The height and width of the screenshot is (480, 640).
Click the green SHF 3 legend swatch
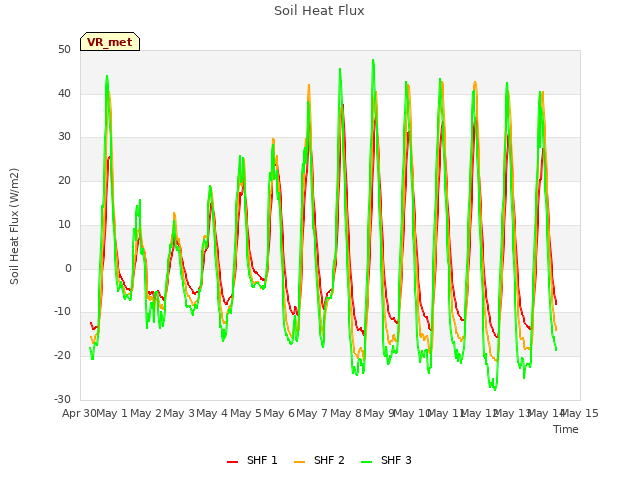367,462
